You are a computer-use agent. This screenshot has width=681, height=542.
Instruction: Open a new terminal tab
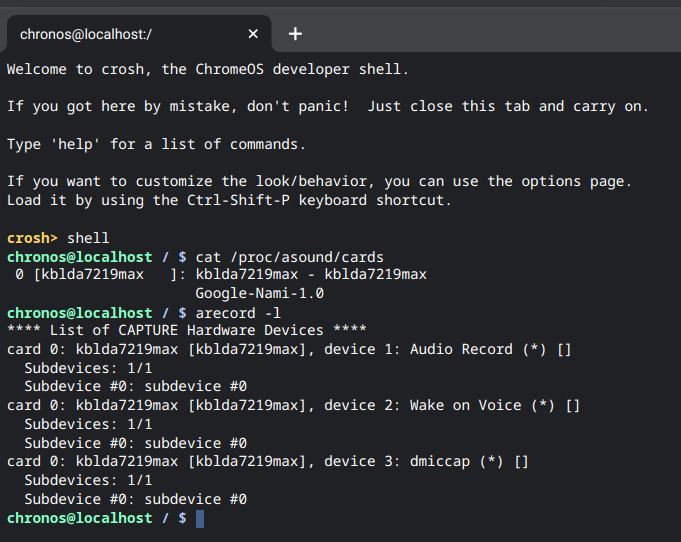pos(295,33)
